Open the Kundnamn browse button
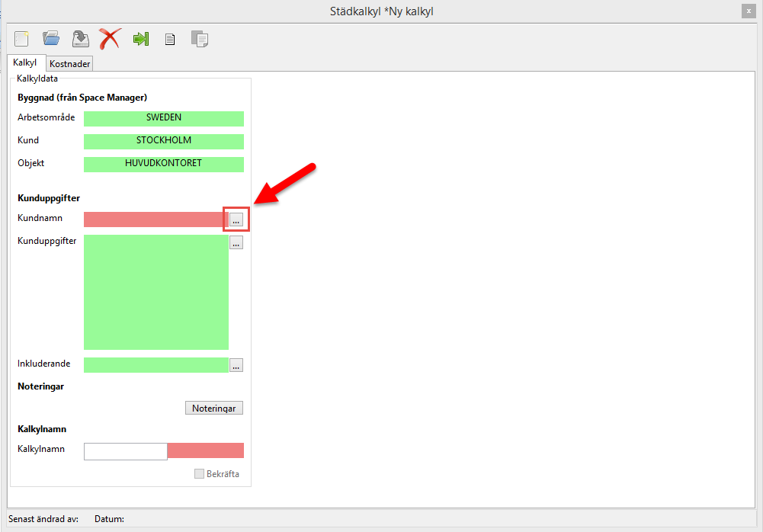The image size is (763, 532). coord(236,220)
